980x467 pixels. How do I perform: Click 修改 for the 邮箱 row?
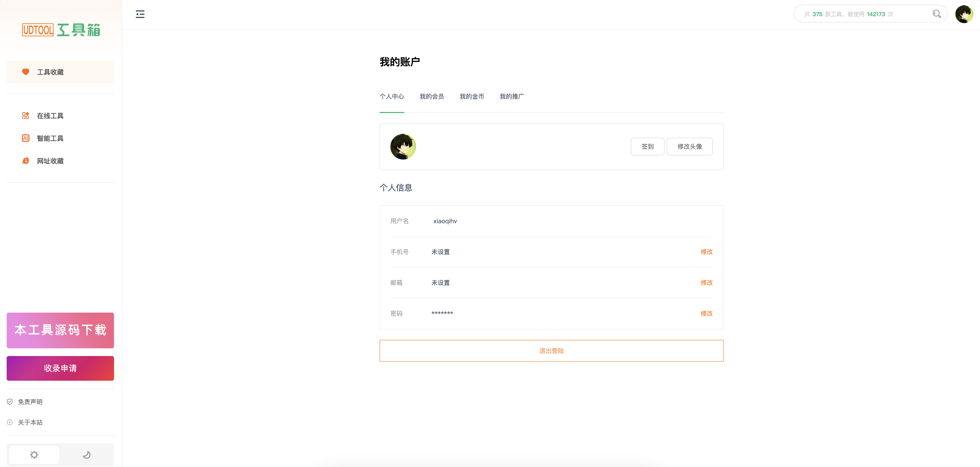click(x=706, y=282)
